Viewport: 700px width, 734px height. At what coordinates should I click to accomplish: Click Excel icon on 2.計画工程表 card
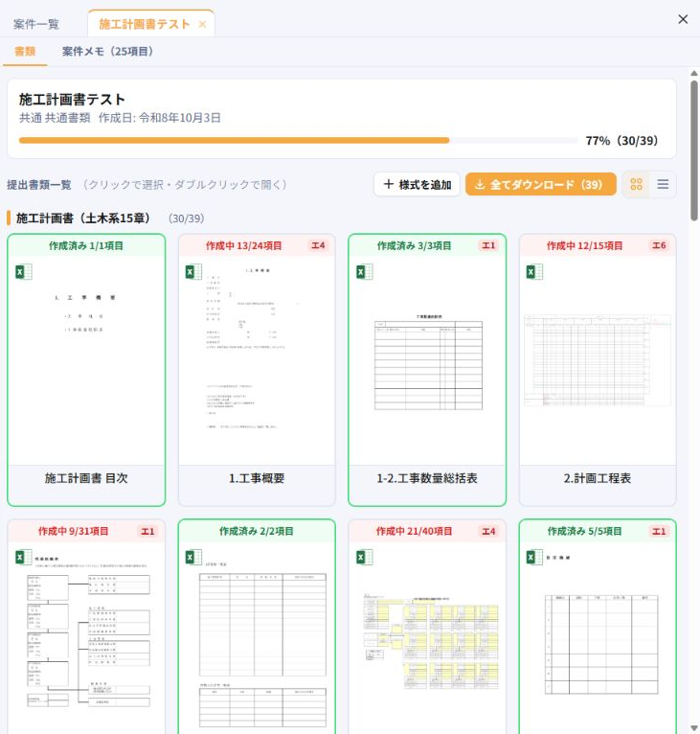point(535,272)
